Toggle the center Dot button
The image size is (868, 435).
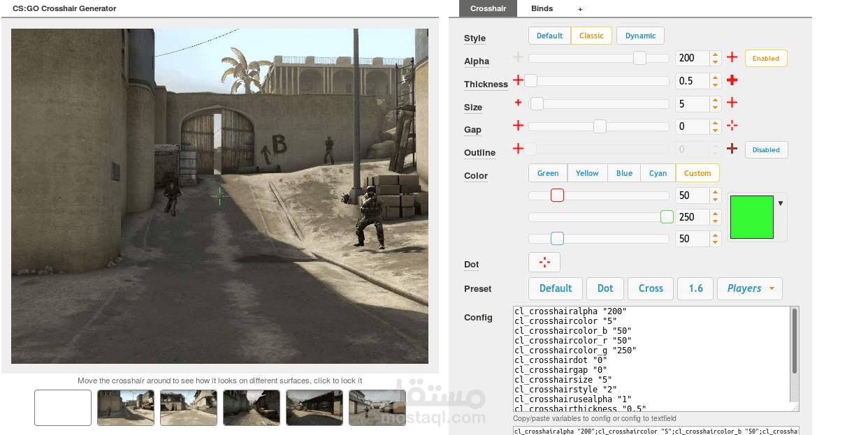tap(544, 263)
